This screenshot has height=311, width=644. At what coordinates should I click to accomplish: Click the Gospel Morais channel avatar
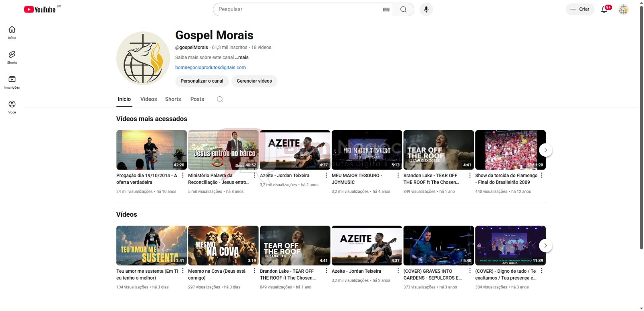(x=143, y=58)
